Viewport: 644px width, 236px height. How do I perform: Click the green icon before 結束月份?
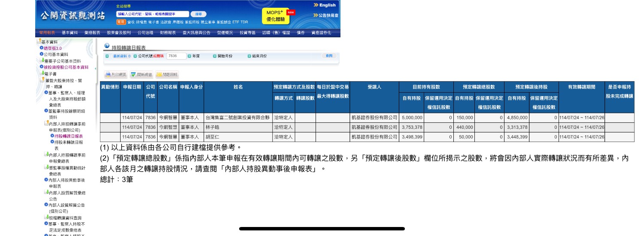(249, 56)
